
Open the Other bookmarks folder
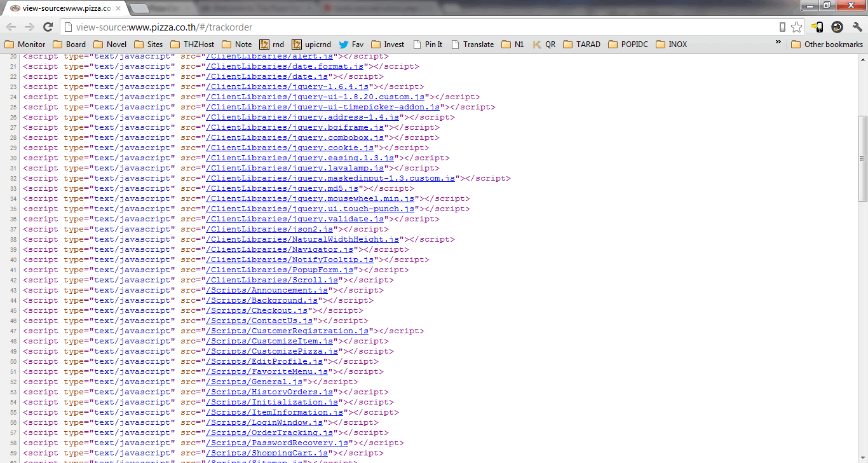827,45
